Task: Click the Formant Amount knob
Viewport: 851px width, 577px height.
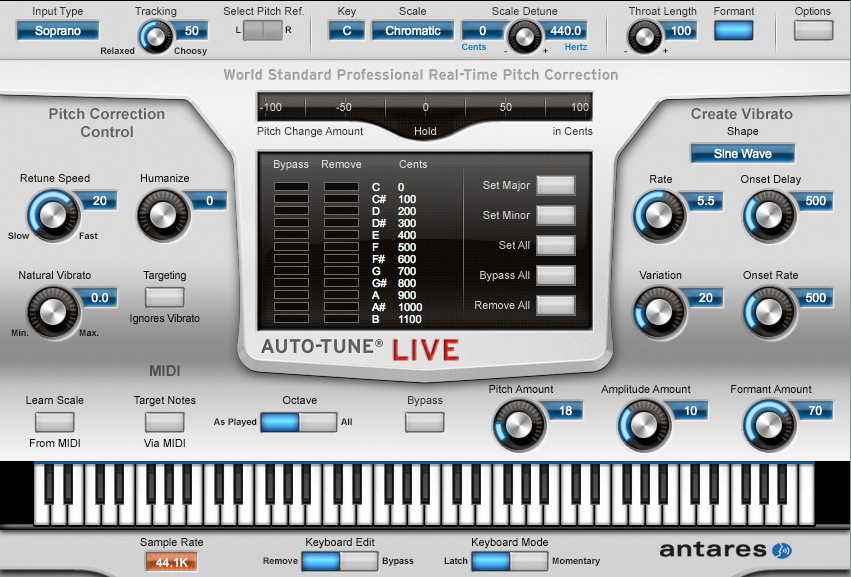Action: pos(769,426)
